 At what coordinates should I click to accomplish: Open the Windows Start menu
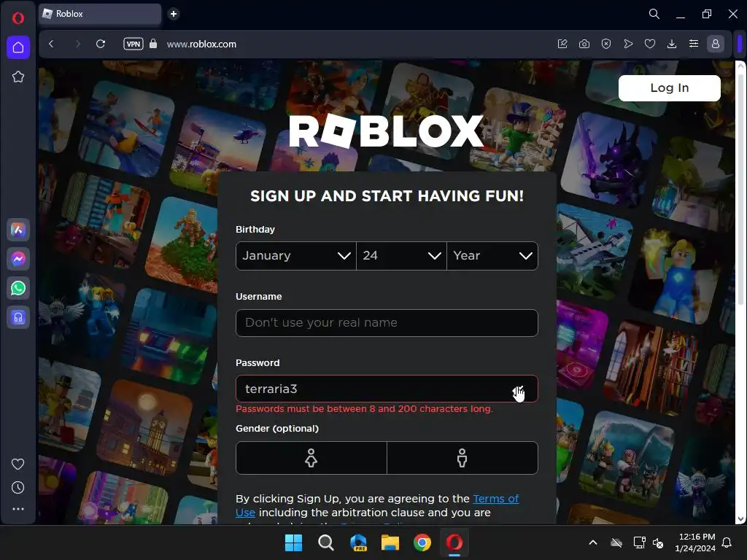click(293, 542)
